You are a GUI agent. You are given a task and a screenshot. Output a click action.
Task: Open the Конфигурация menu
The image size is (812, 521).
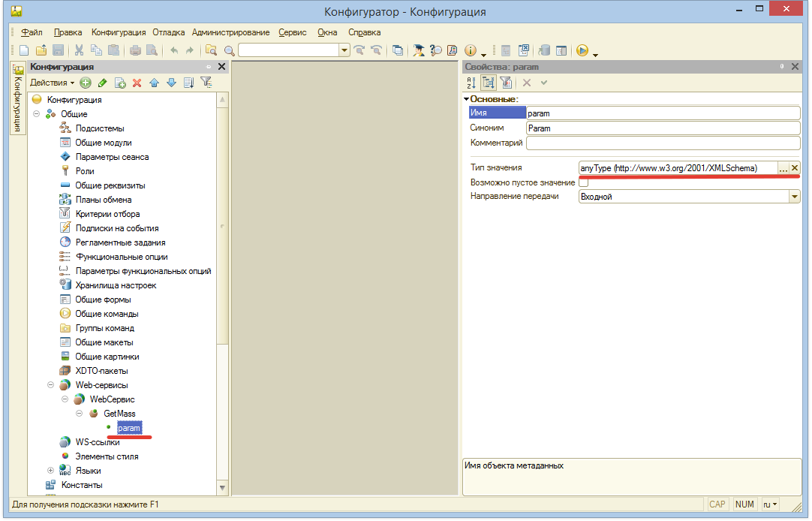(119, 32)
